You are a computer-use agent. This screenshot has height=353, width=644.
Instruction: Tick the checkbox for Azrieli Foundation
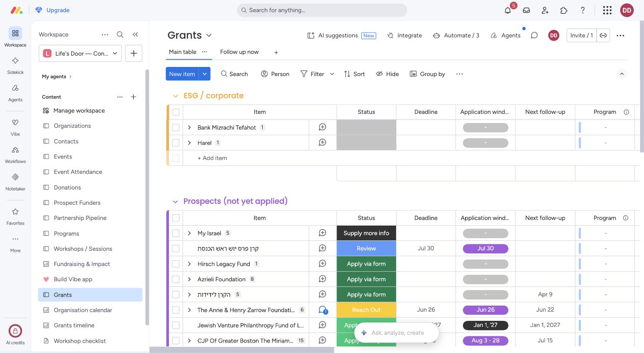click(x=176, y=279)
